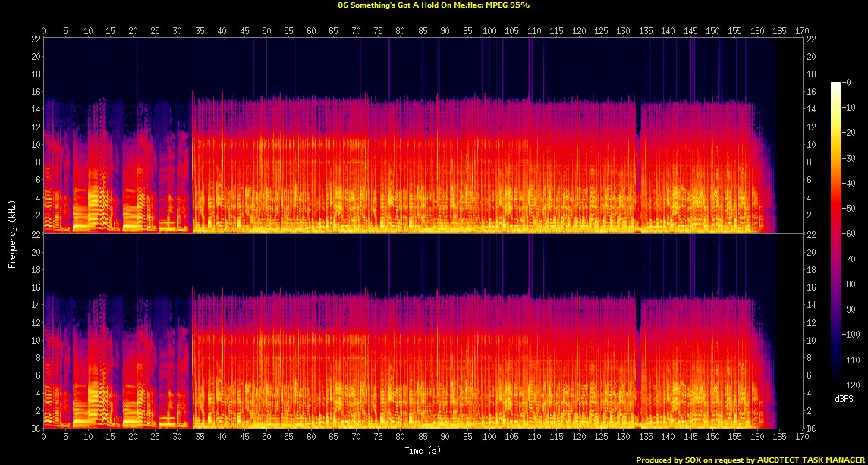Click the DC label on the left frequency axis
This screenshot has height=465, width=868.
[33, 428]
